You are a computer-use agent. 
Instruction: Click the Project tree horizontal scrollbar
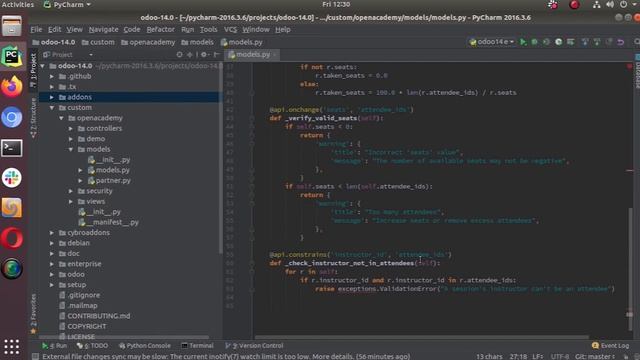click(x=124, y=338)
